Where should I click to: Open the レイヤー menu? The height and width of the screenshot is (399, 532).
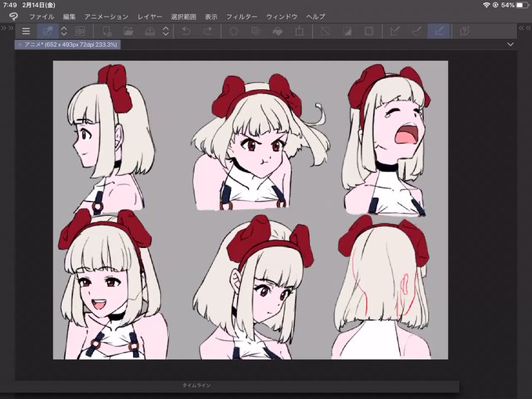click(150, 16)
